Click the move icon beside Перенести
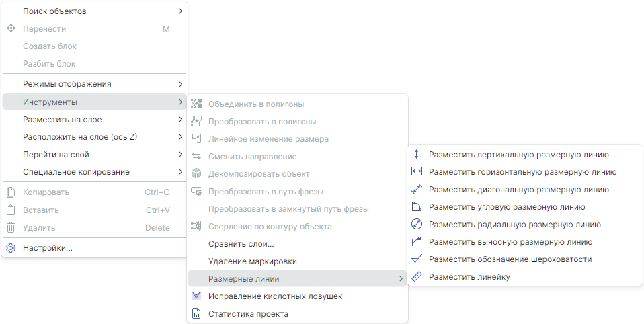 point(11,28)
